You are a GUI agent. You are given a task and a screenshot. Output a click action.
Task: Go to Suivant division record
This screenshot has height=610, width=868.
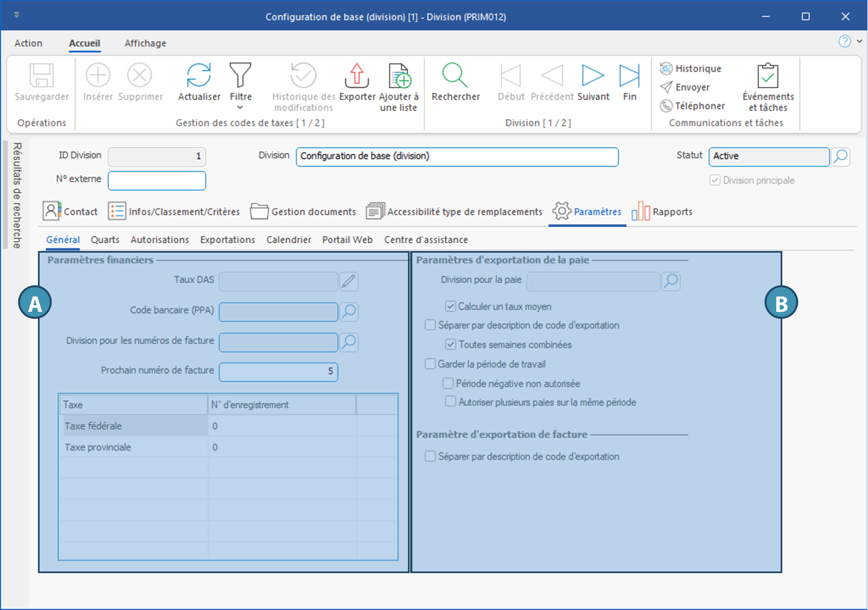(592, 76)
